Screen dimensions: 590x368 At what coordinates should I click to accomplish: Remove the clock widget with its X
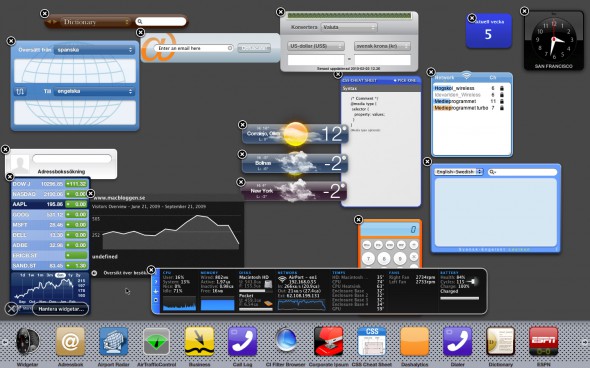point(525,11)
